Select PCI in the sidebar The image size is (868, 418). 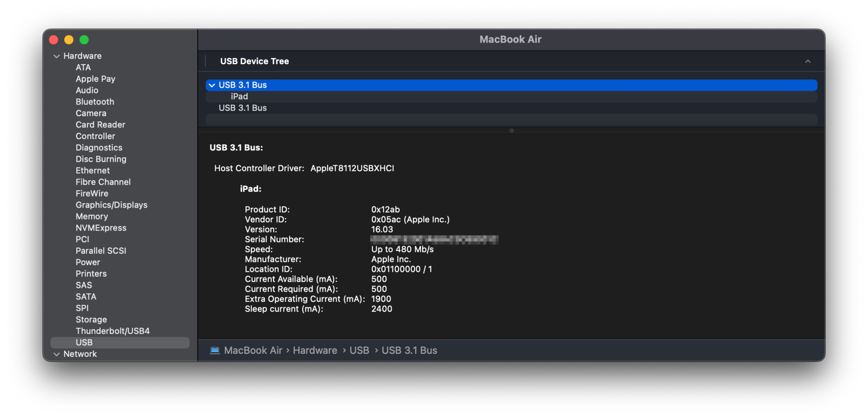(x=82, y=239)
